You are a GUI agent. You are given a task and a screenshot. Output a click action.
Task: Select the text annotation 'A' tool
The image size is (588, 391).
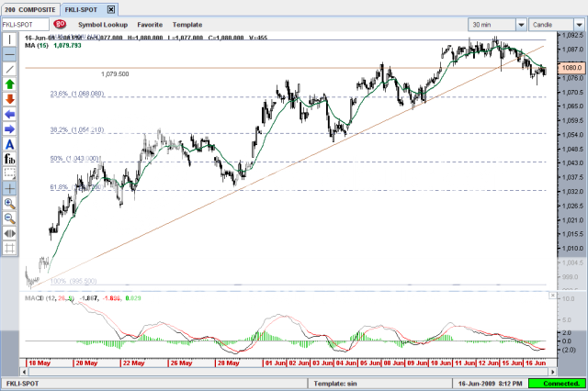point(10,144)
